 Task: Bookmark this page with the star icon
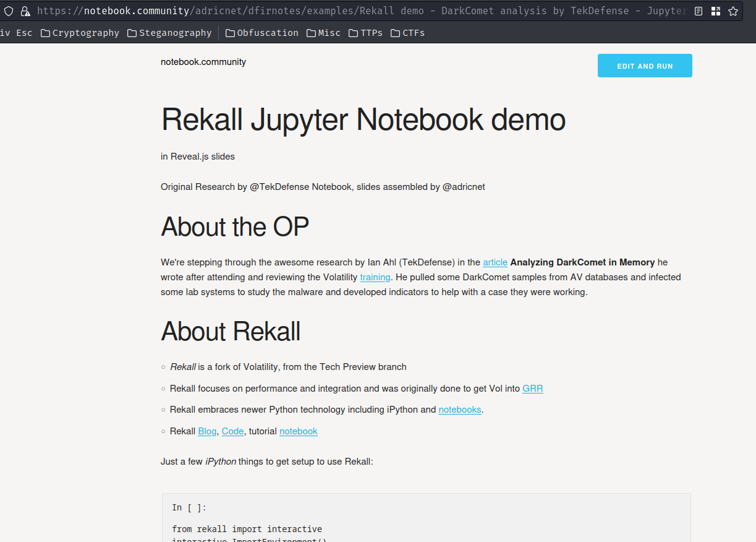point(733,11)
